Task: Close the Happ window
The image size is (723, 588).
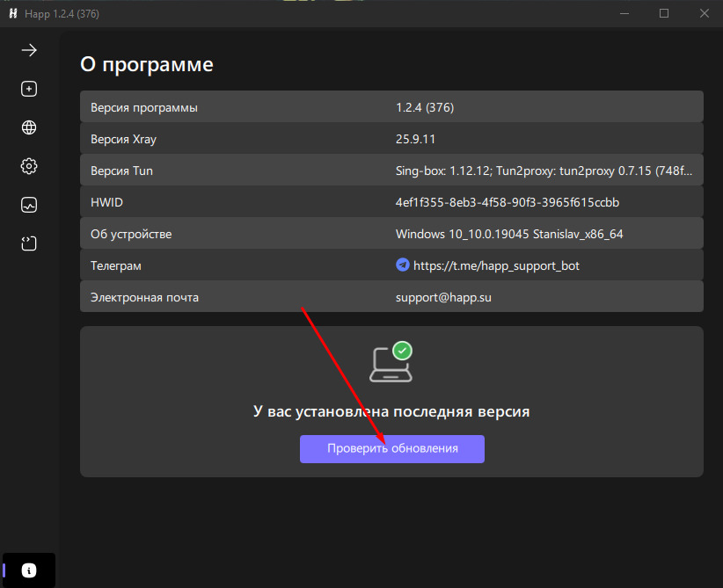Action: (x=705, y=13)
